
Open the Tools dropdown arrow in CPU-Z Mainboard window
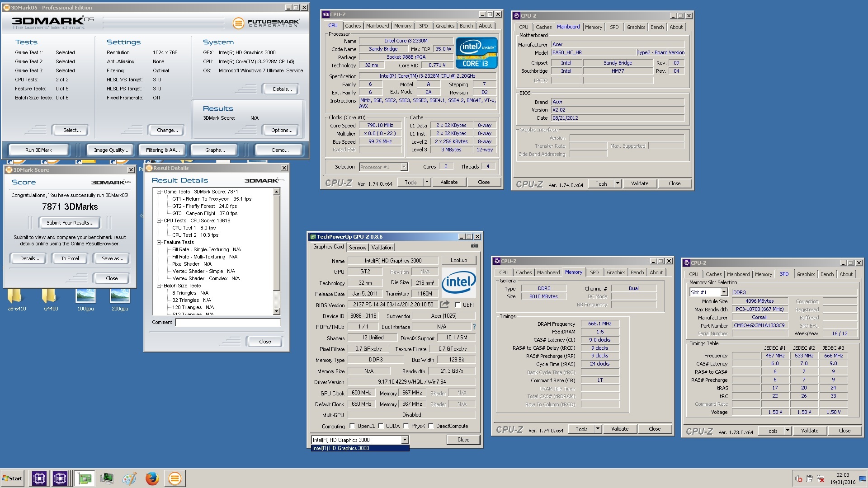(618, 183)
